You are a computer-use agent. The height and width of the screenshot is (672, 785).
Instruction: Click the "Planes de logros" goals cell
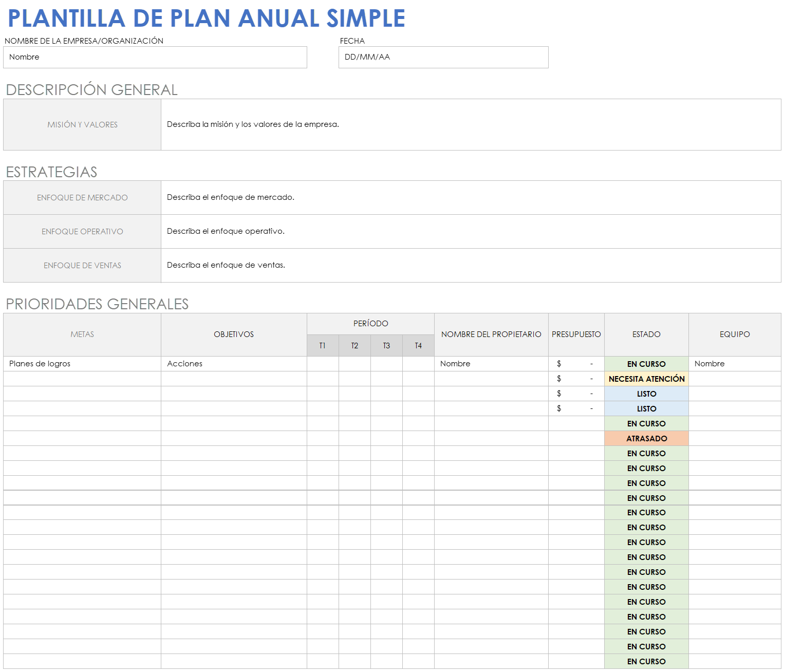click(82, 364)
